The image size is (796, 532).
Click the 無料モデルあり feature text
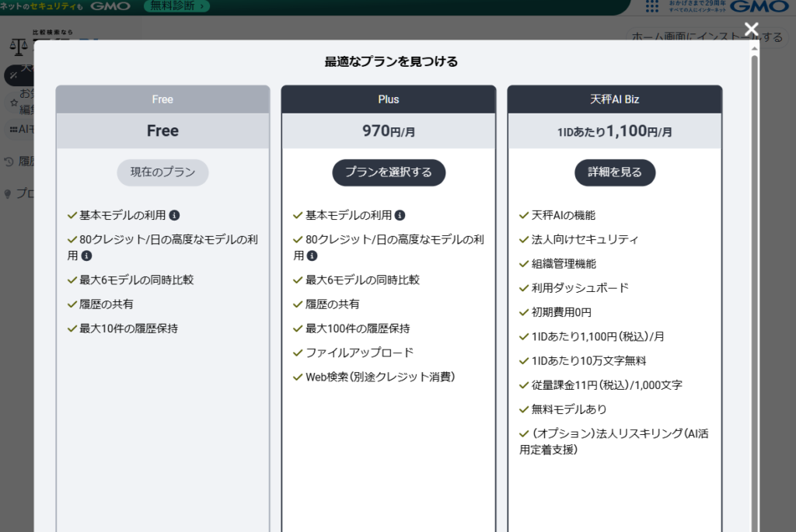click(x=568, y=410)
